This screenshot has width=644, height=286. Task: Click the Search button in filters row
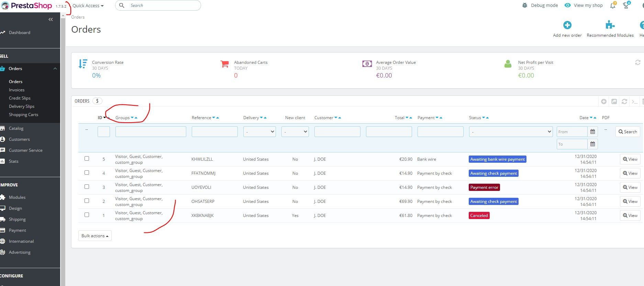pos(628,132)
